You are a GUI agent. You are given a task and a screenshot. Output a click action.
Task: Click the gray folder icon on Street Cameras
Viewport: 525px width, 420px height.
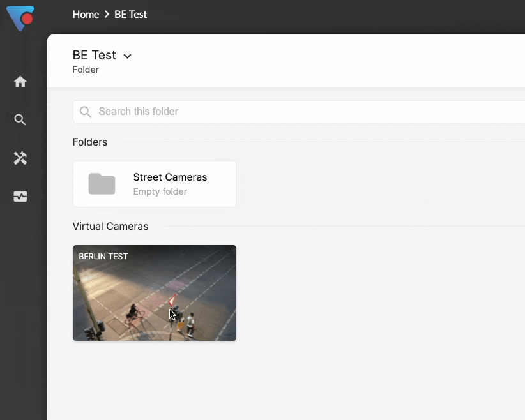(x=102, y=184)
